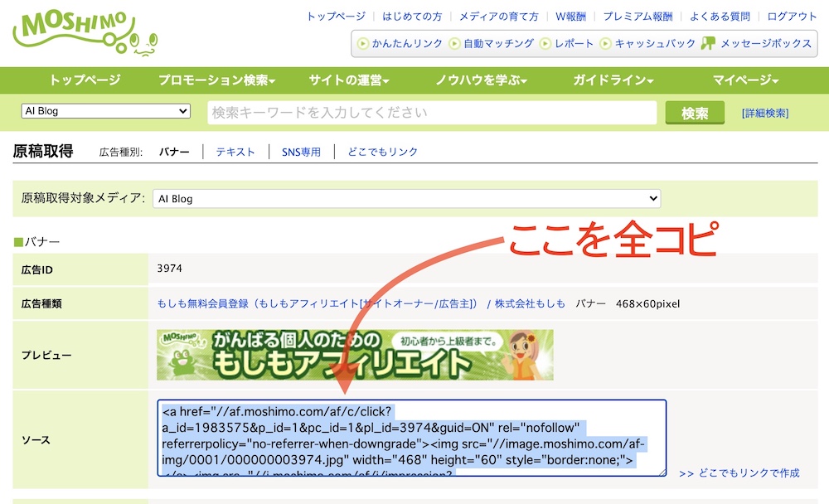Image resolution: width=829 pixels, height=504 pixels.
Task: Click the MOSHIMO logo
Action: click(x=85, y=33)
